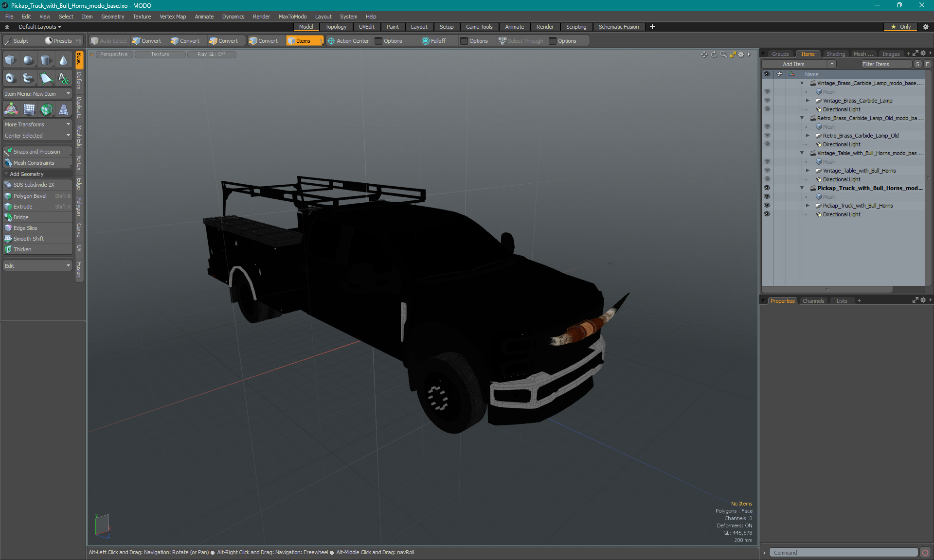Click the Smooth Shift tool
The image size is (934, 560).
coord(38,239)
